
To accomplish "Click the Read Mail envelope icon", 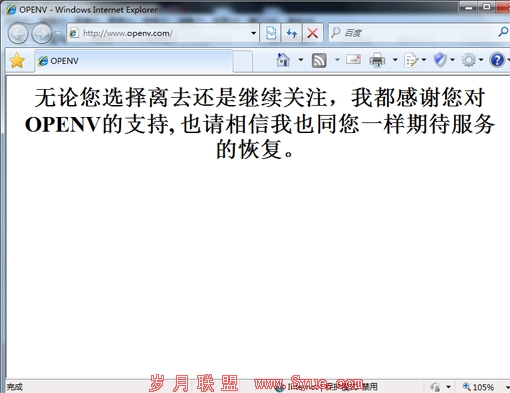I will pyautogui.click(x=353, y=60).
